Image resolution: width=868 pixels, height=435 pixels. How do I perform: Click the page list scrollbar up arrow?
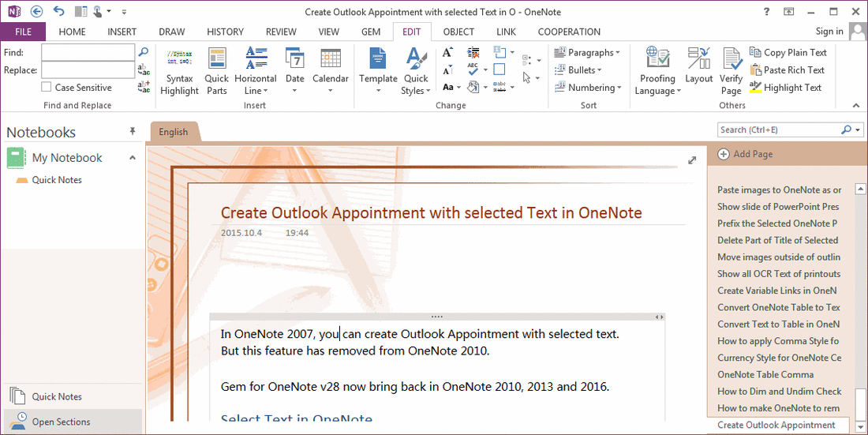coord(860,189)
